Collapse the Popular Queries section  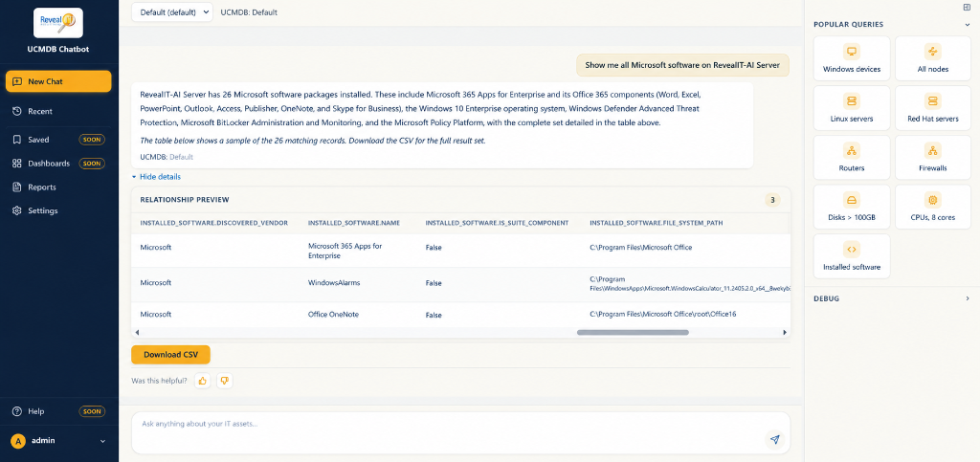pyautogui.click(x=968, y=24)
